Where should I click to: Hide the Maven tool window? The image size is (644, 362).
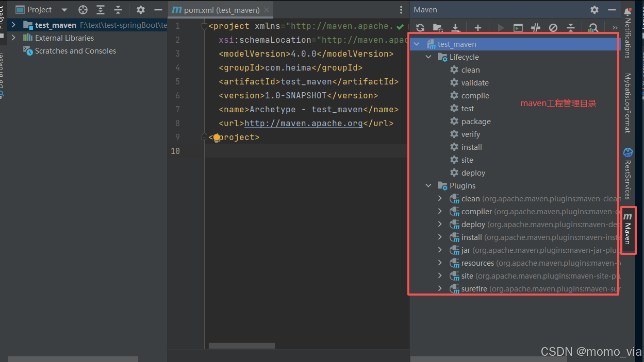coord(612,10)
